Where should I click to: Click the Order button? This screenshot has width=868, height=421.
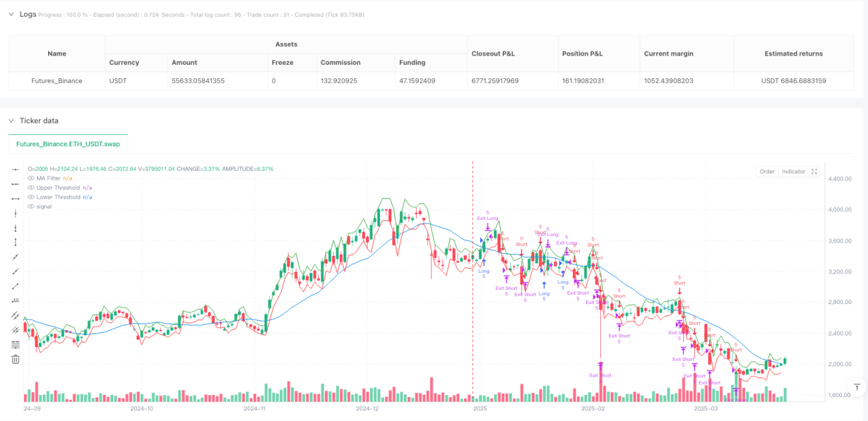(767, 172)
